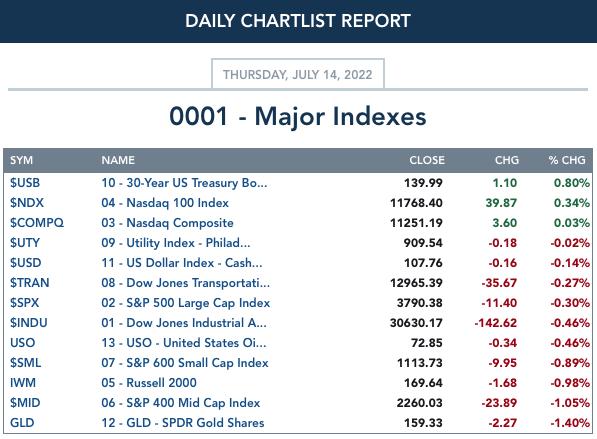This screenshot has height=439, width=597.
Task: Open 08 - Dow Jones Transportation link
Action: coord(185,283)
